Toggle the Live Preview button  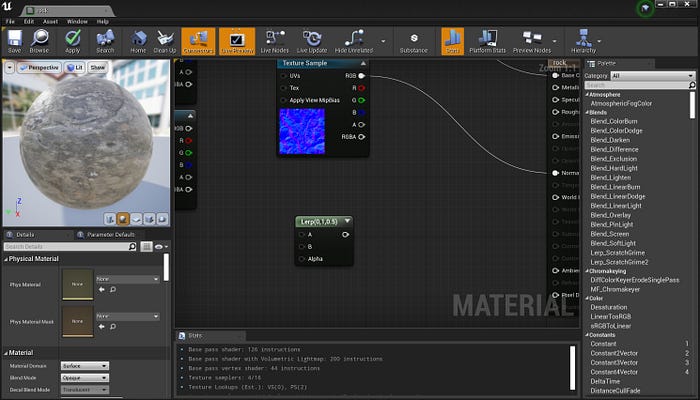237,40
